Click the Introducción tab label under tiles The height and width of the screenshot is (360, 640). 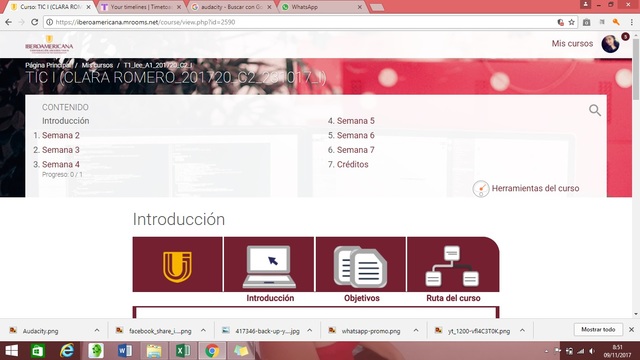pyautogui.click(x=270, y=298)
